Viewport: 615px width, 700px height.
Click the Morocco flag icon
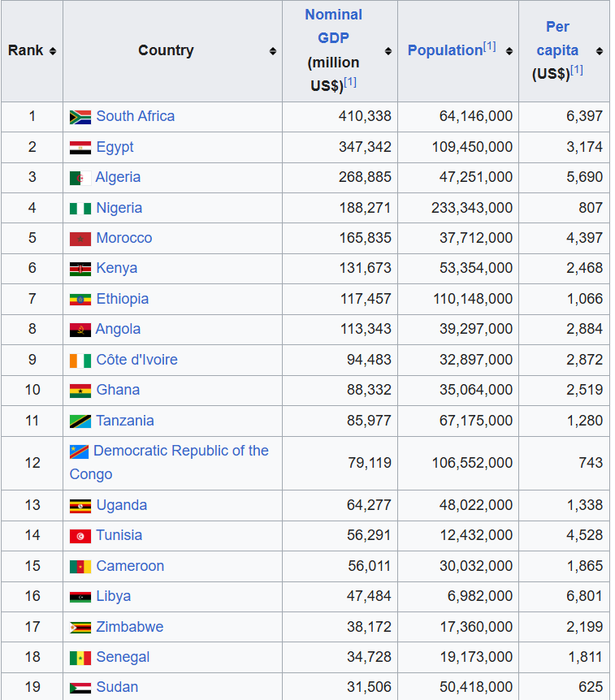coord(80,239)
